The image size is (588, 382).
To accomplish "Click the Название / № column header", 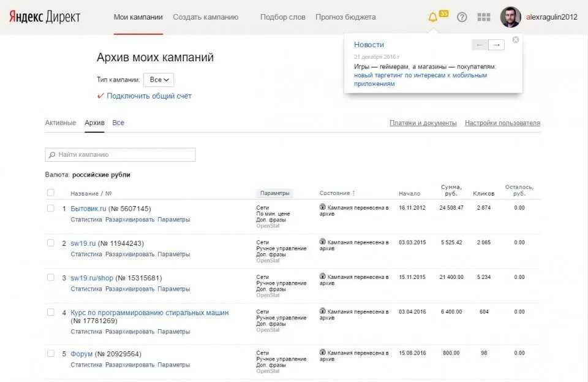I will point(91,193).
